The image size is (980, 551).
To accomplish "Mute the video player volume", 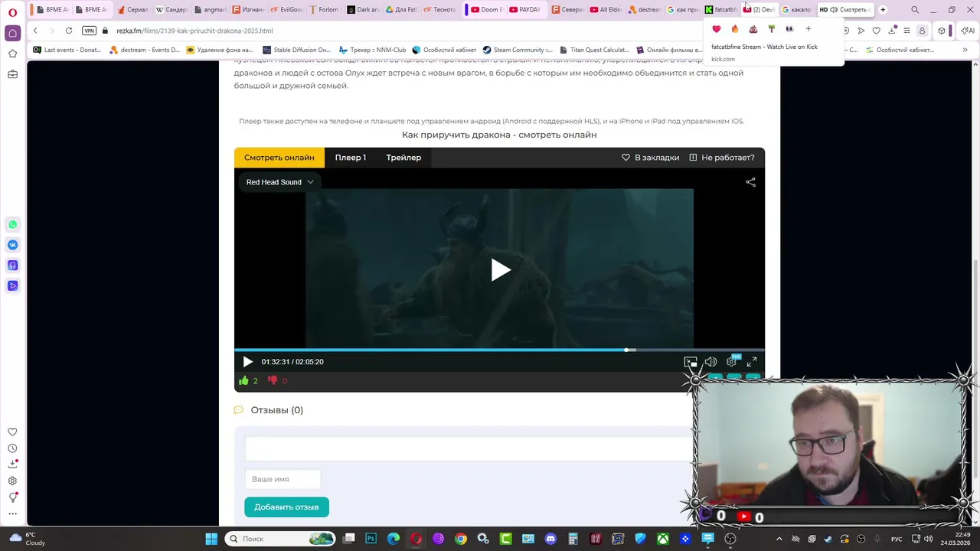I will point(710,362).
